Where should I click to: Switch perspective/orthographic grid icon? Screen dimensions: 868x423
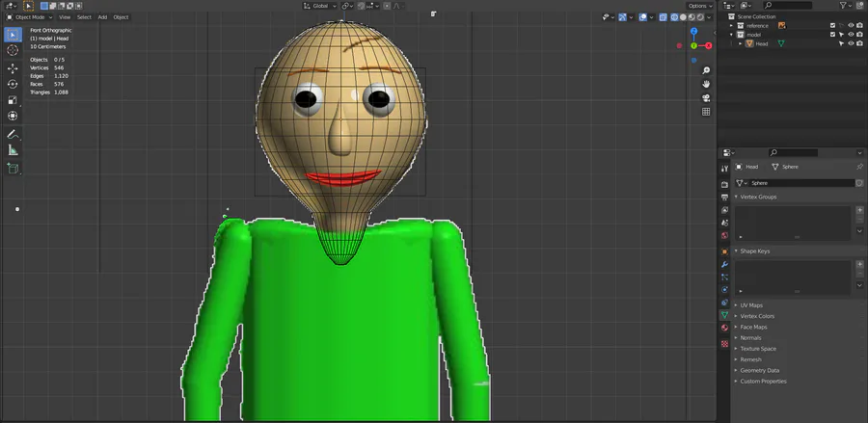click(x=706, y=112)
